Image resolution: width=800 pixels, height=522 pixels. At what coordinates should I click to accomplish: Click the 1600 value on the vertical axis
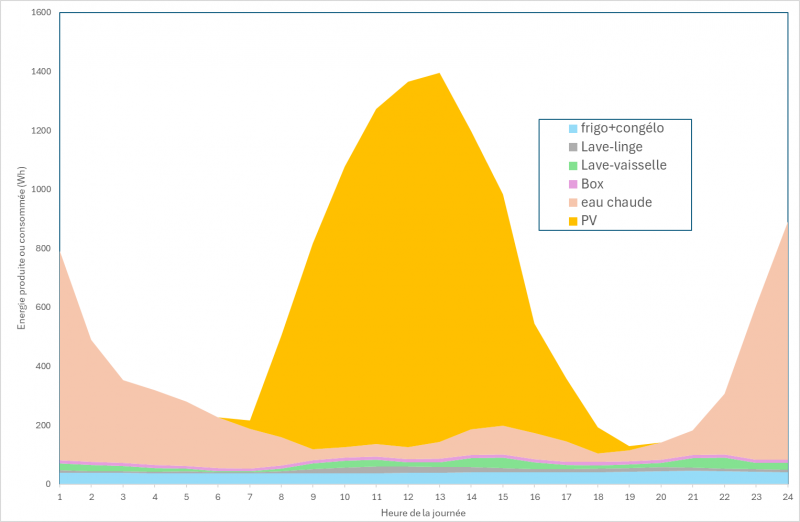pyautogui.click(x=40, y=14)
